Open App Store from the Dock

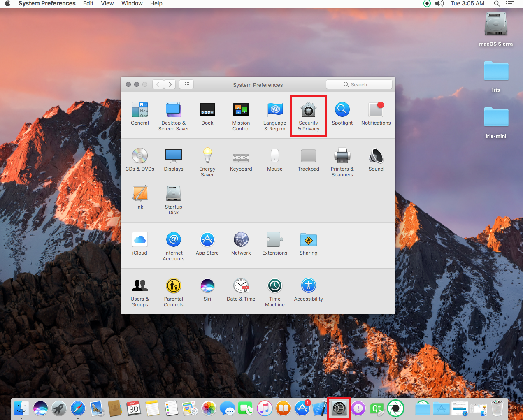(302, 408)
